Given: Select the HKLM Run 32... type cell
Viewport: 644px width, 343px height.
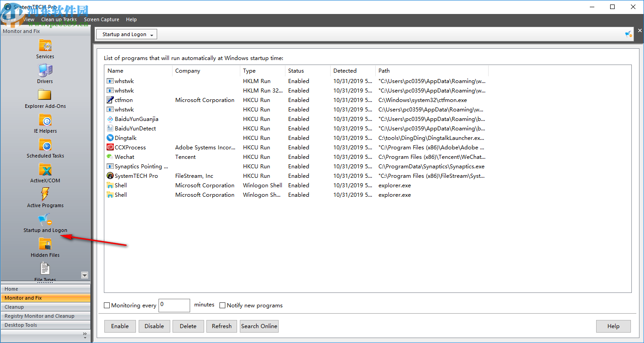Looking at the screenshot, I should 263,91.
